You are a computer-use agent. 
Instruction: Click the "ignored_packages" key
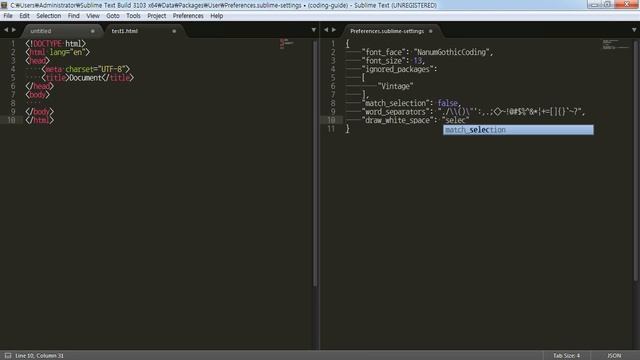click(398, 69)
